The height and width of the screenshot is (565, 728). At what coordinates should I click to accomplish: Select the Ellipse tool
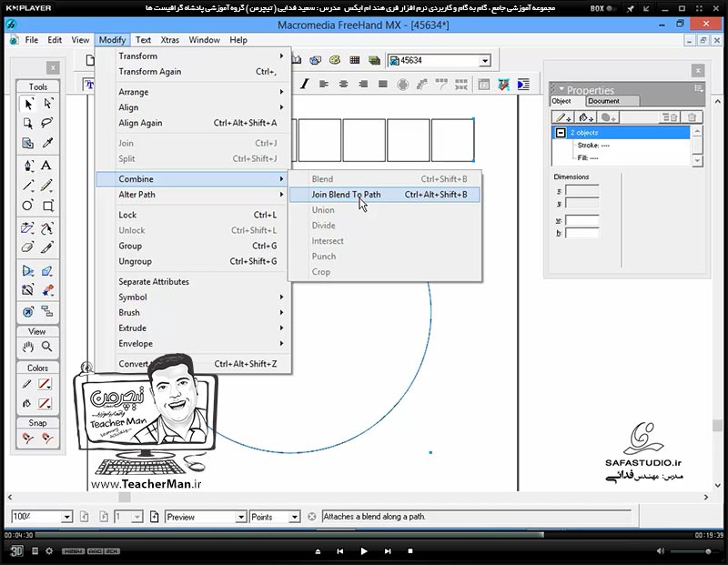point(28,206)
